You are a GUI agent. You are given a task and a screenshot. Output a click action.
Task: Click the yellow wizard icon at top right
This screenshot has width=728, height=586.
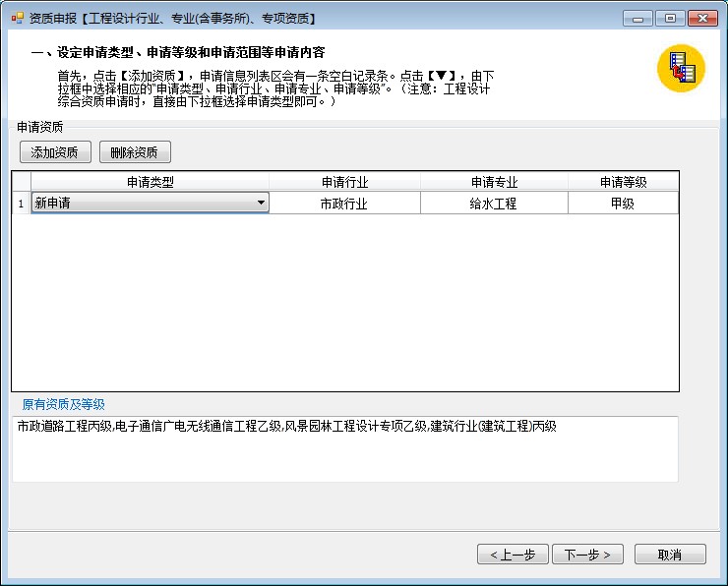(681, 69)
